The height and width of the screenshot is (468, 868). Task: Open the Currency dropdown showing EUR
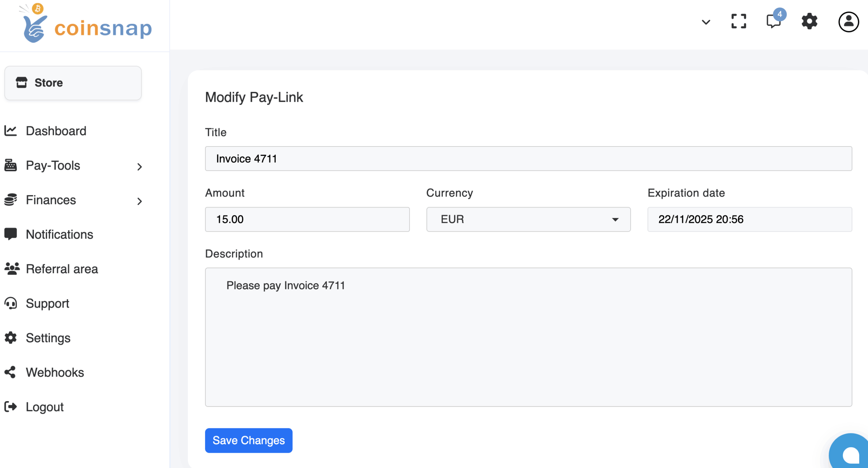point(528,219)
